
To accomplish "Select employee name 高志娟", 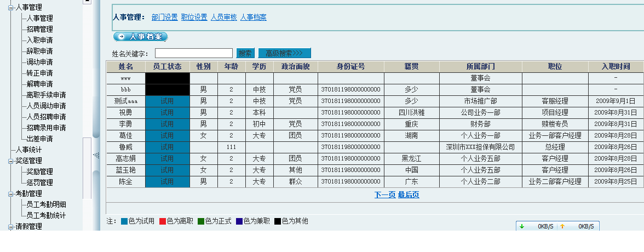I will [x=126, y=158].
